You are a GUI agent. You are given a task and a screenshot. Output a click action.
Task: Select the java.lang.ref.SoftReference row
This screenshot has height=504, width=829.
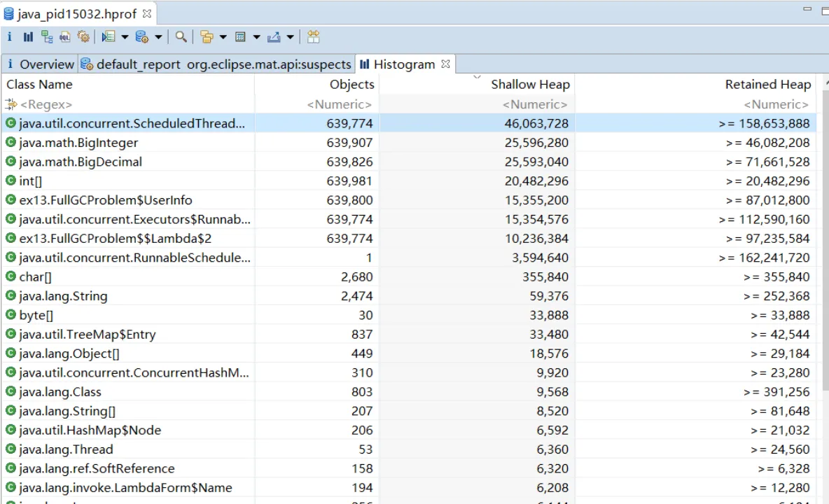coord(409,468)
